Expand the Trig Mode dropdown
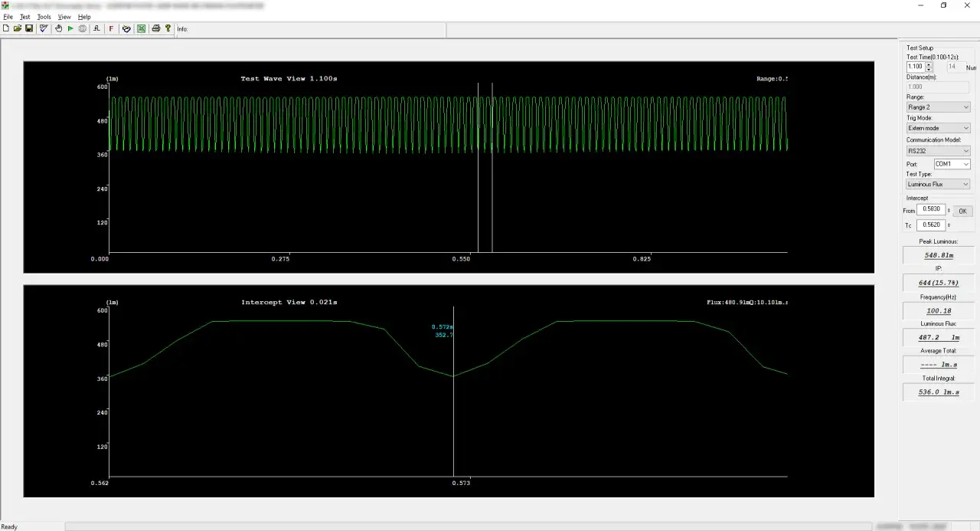 coord(938,128)
